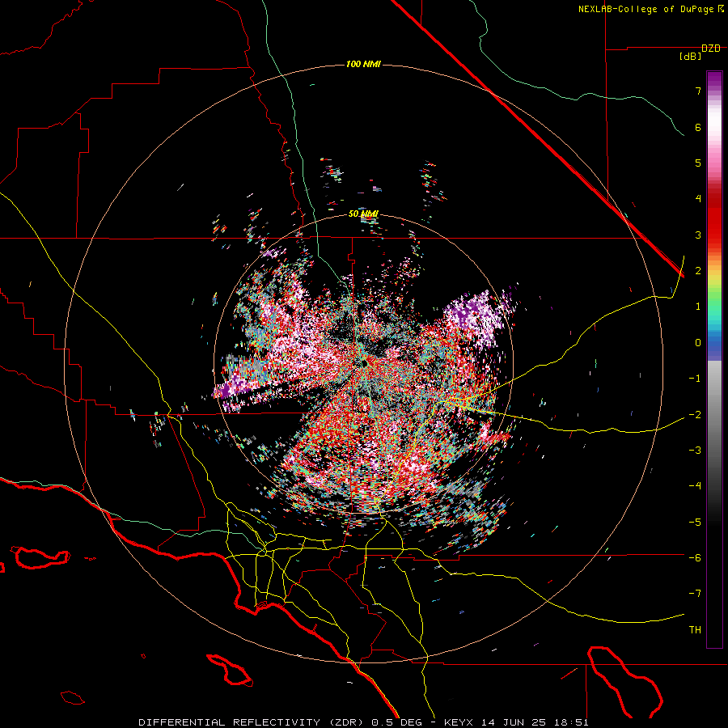Click the KEYX radar site center point
This screenshot has height=728, width=728.
[364, 363]
